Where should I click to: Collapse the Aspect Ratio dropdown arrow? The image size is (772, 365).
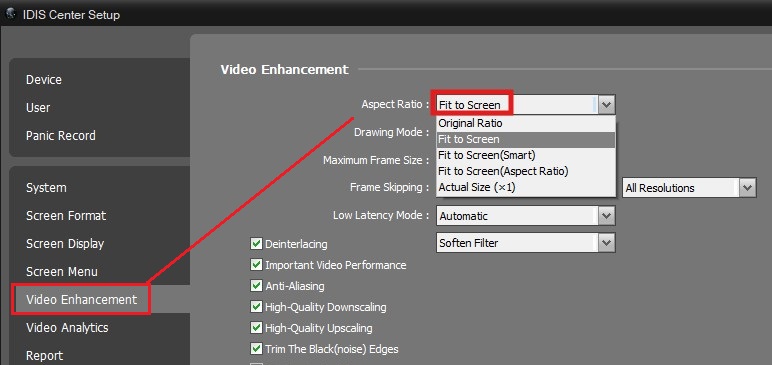point(607,104)
